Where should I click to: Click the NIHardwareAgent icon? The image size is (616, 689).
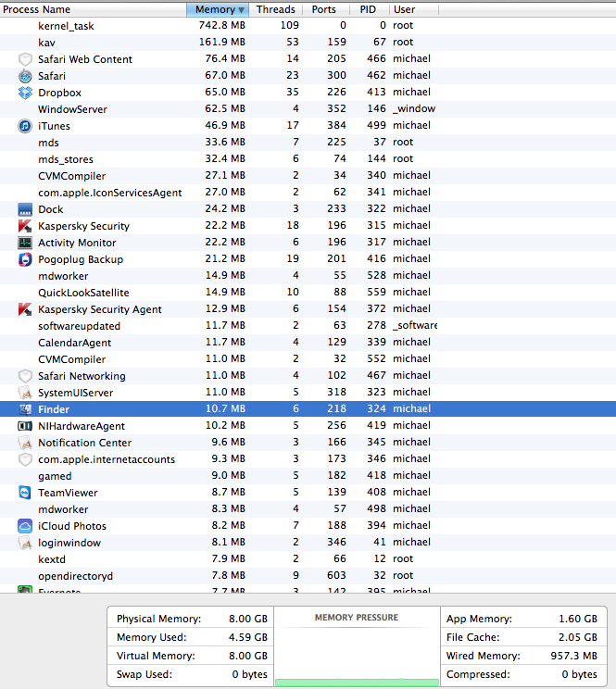[25, 426]
